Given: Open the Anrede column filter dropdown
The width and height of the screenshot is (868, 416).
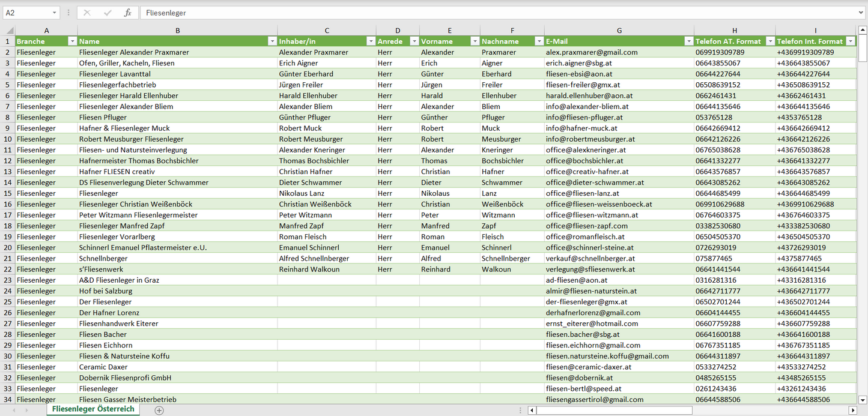Looking at the screenshot, I should point(414,41).
